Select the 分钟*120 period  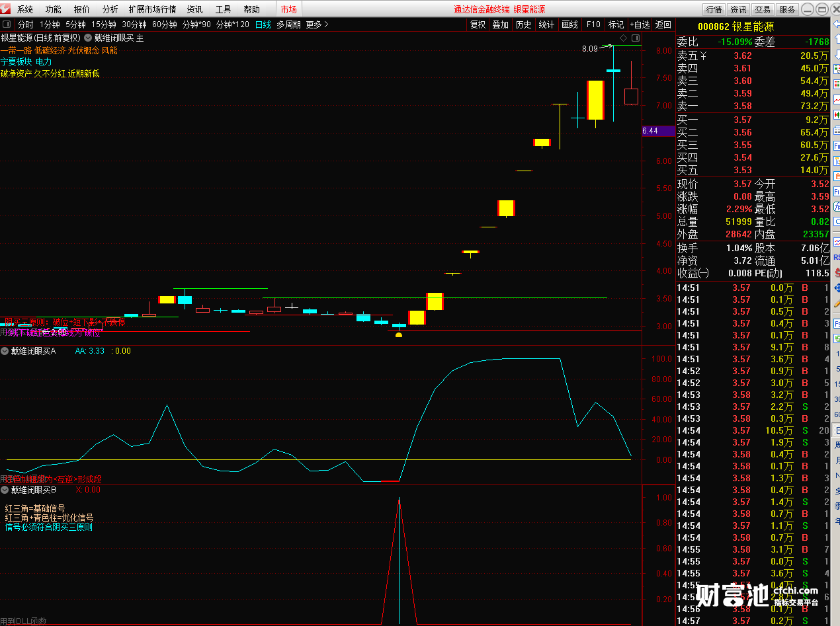(233, 24)
